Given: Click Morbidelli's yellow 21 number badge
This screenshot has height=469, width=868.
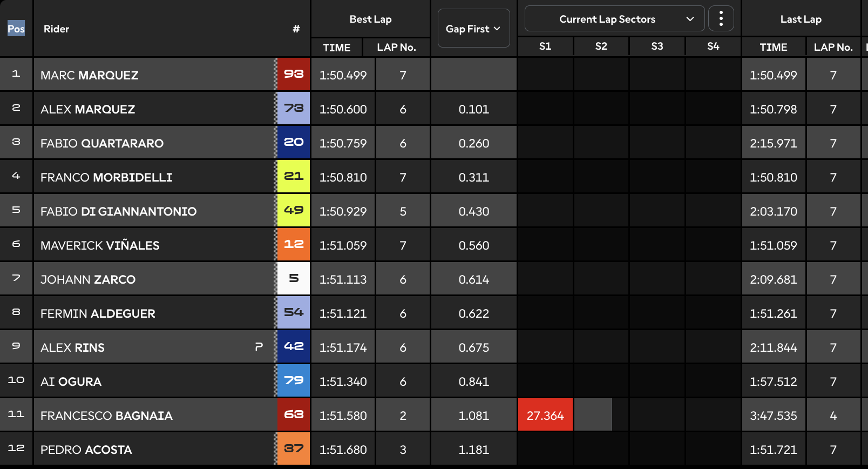Looking at the screenshot, I should [x=294, y=176].
